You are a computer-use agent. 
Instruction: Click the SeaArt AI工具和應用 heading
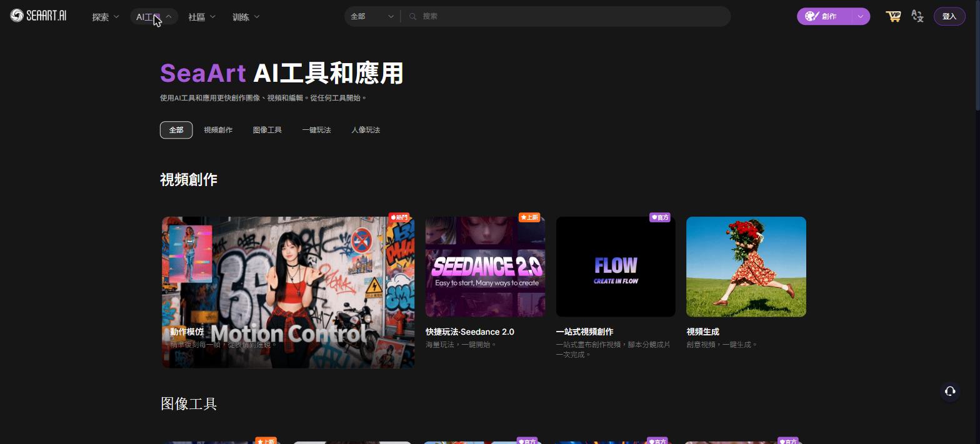pyautogui.click(x=282, y=73)
